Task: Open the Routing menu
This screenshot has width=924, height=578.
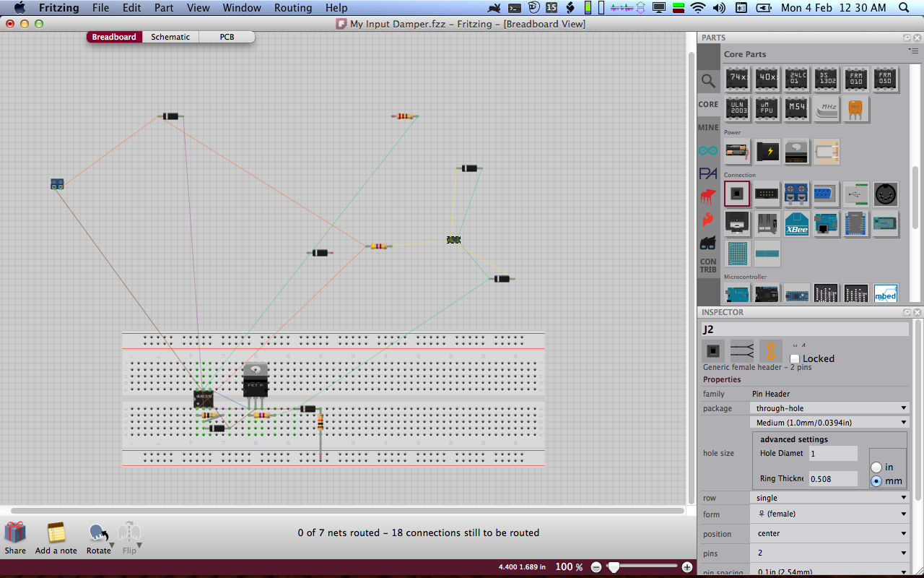Action: pyautogui.click(x=293, y=8)
